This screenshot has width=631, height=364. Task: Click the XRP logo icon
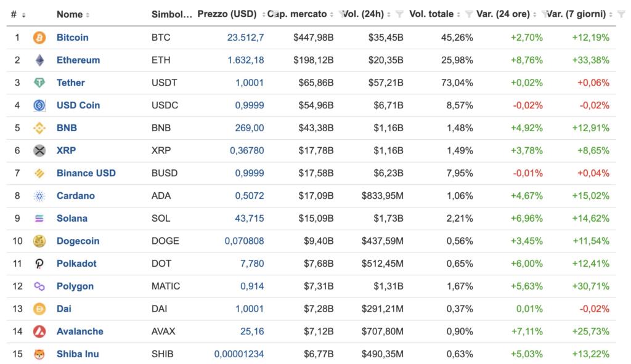39,150
